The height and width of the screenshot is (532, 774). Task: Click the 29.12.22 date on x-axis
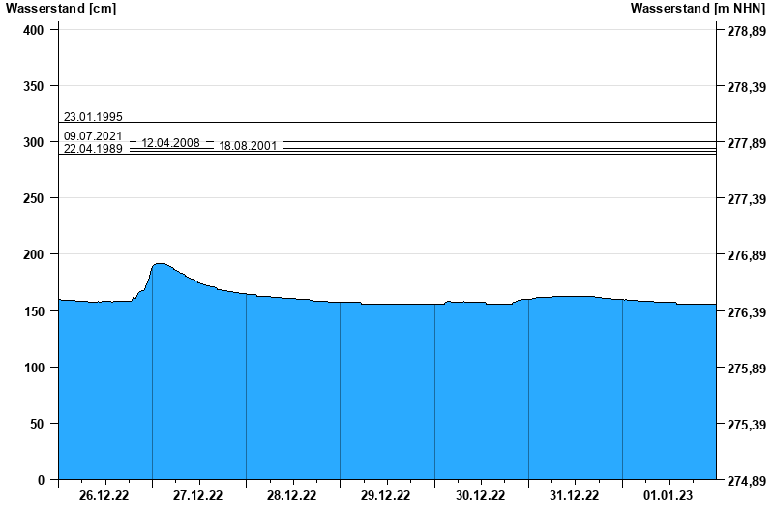click(x=386, y=496)
